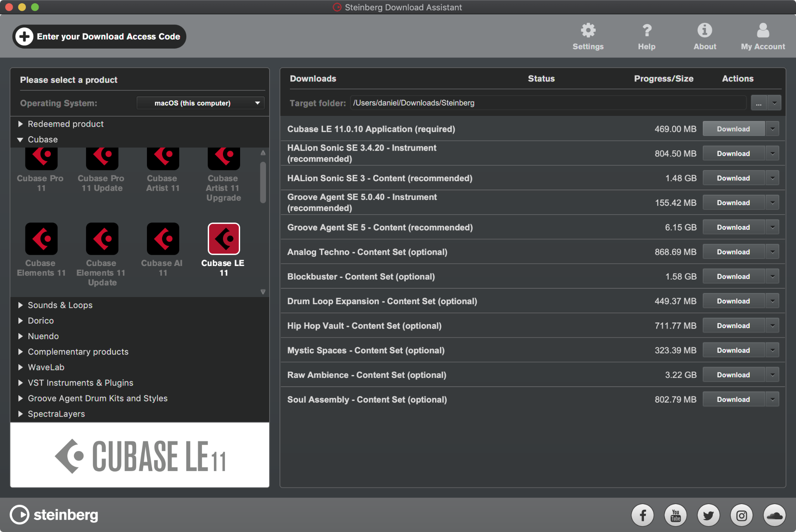Expand VST Instruments & Plugins section
The height and width of the screenshot is (532, 796).
coord(20,383)
